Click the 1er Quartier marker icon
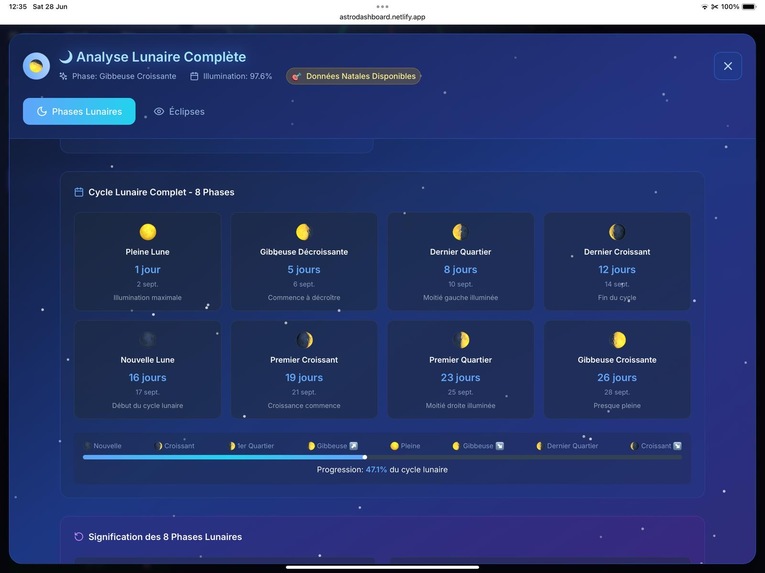Image resolution: width=765 pixels, height=573 pixels. 232,446
